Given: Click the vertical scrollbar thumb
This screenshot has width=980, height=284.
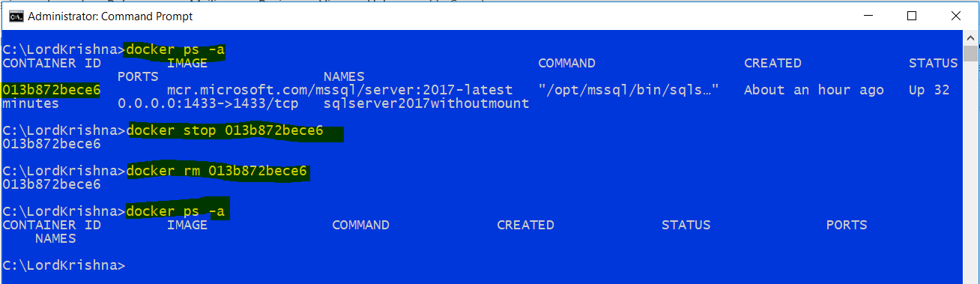Looking at the screenshot, I should (x=970, y=53).
